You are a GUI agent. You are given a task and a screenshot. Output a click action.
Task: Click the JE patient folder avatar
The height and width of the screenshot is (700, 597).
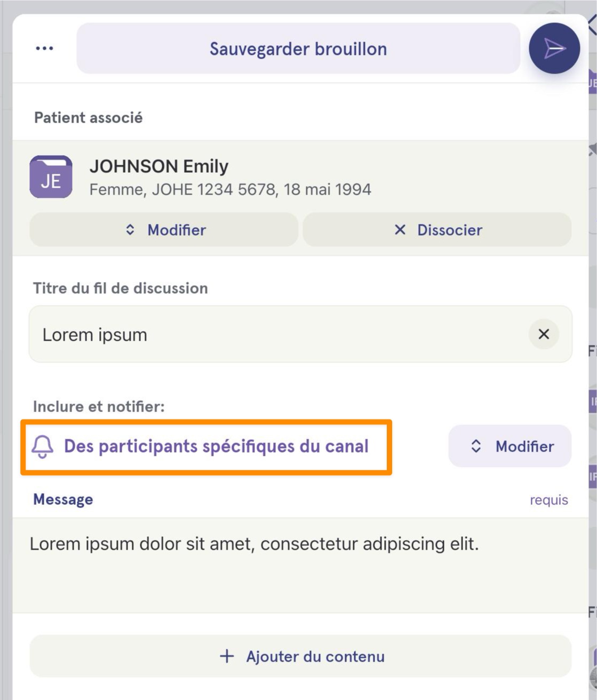click(51, 177)
